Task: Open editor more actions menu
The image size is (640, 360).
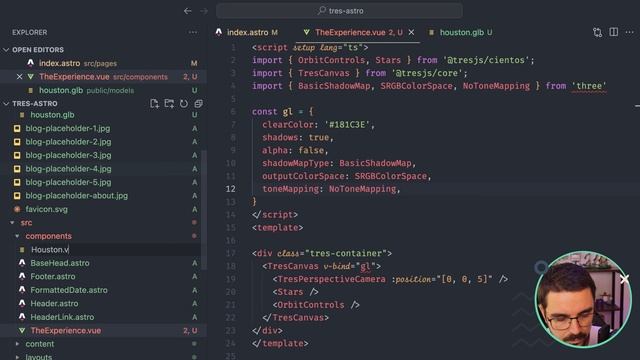Action: (629, 32)
